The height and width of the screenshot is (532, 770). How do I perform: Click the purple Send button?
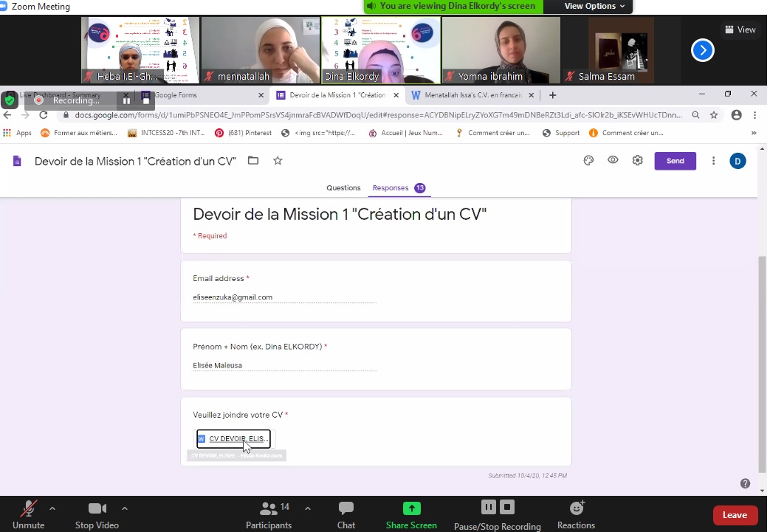tap(675, 161)
